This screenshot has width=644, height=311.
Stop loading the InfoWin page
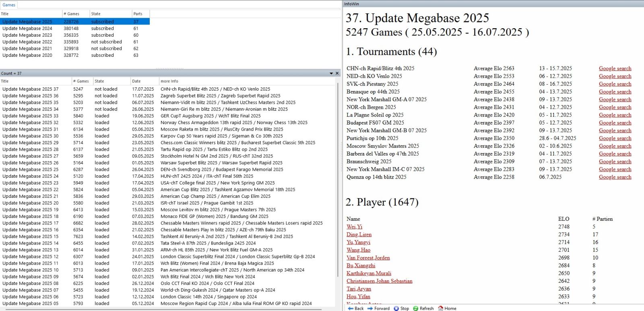point(401,308)
